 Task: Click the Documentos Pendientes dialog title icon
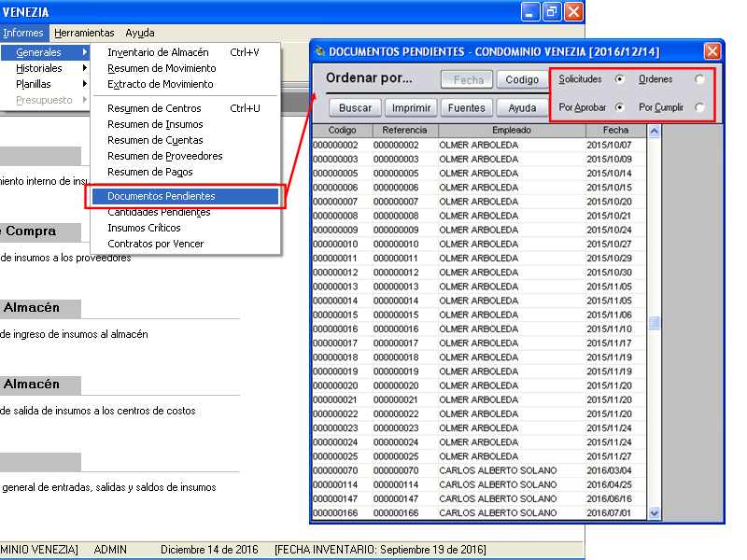coord(320,51)
